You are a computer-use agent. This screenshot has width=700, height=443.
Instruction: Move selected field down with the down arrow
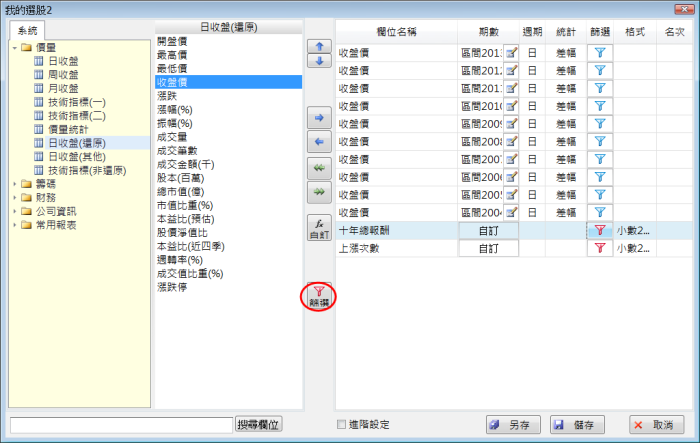coord(319,61)
